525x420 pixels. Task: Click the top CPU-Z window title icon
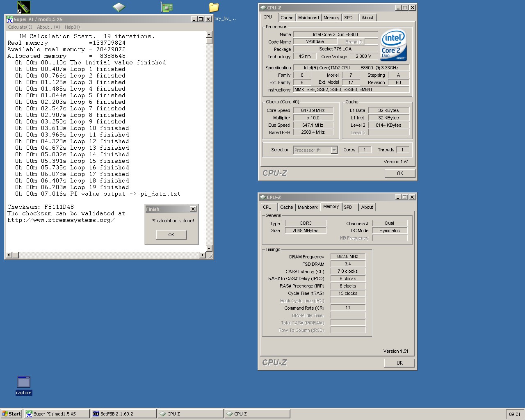click(263, 7)
